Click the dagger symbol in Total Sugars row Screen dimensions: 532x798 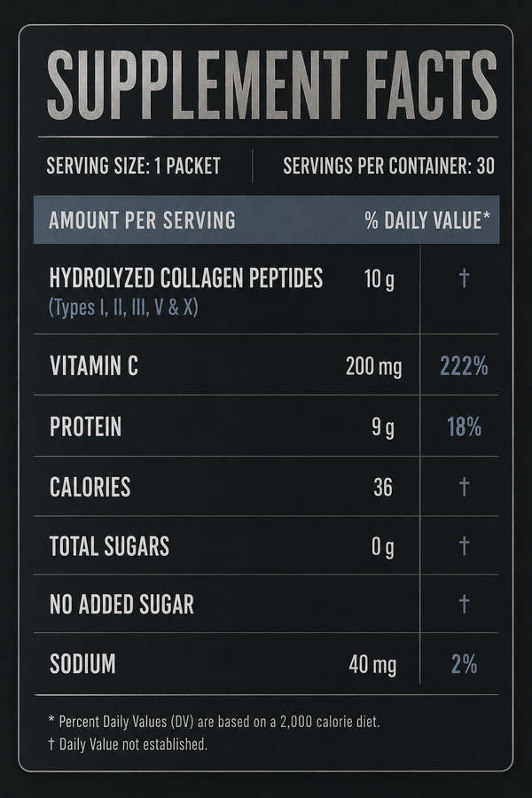[464, 545]
